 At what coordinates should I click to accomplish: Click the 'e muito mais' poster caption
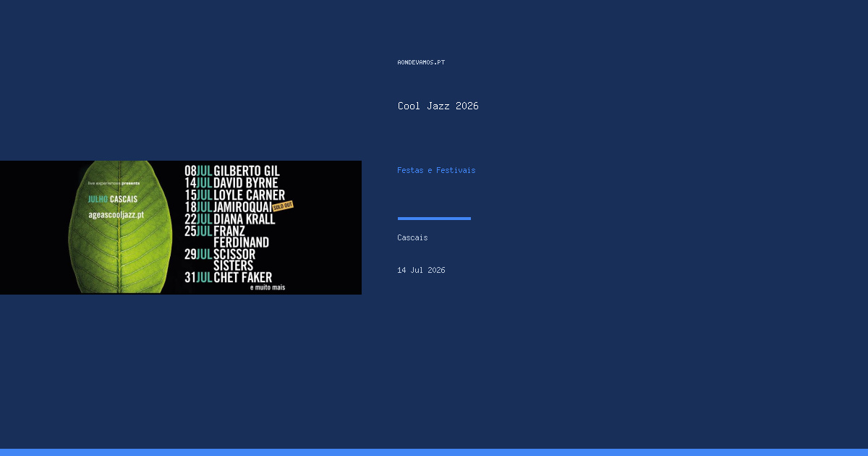(x=268, y=287)
